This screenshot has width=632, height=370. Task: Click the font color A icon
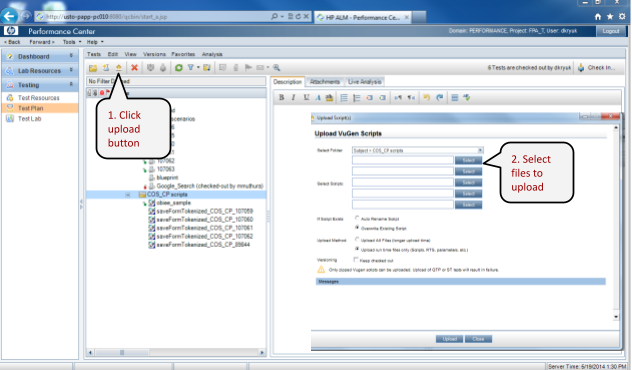point(318,97)
